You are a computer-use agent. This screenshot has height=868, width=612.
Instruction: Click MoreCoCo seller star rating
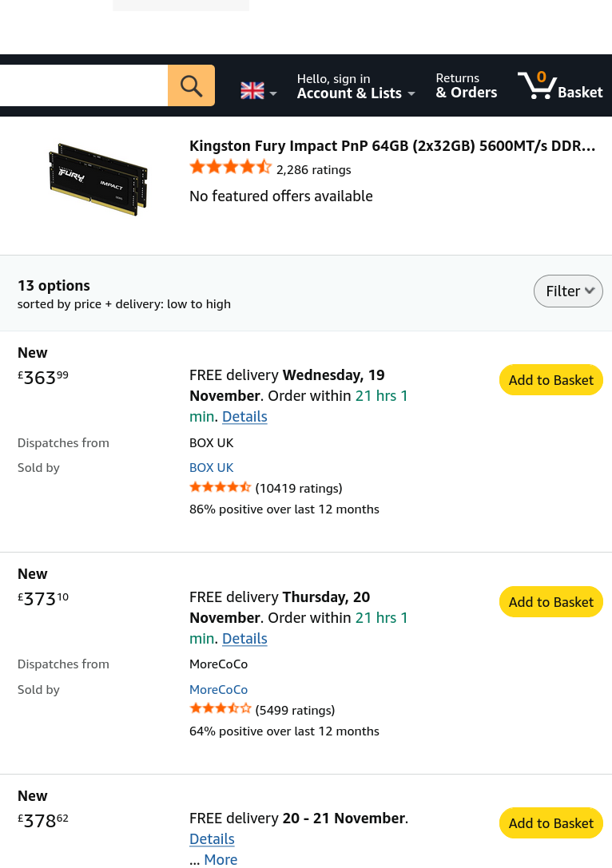[220, 708]
